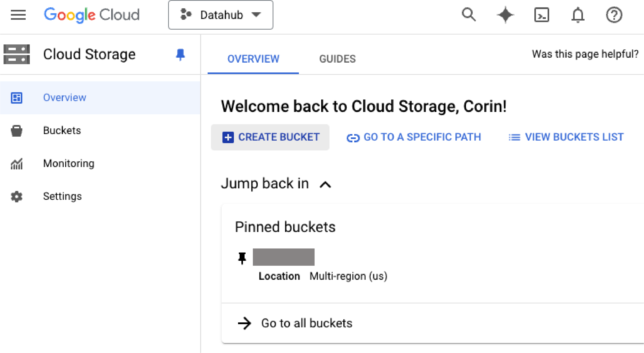The width and height of the screenshot is (644, 353).
Task: Open the redacted pinned bucket name
Action: point(283,257)
